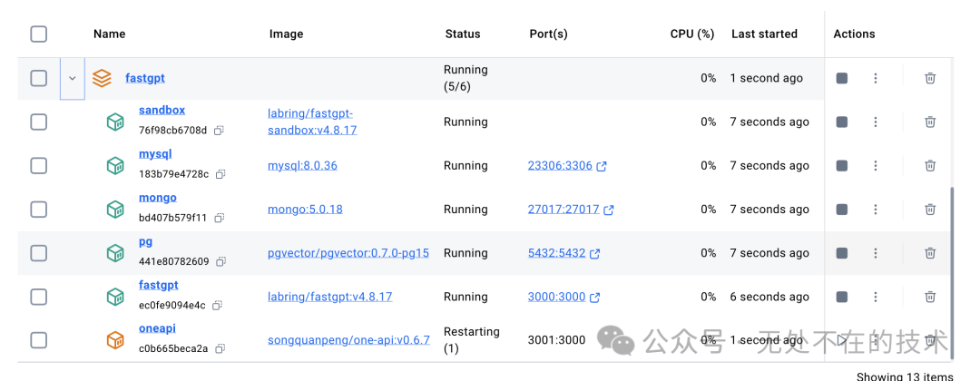980x381 pixels.
Task: Check the ec0fe9094e4c fastgpt row checkbox
Action: (x=39, y=297)
